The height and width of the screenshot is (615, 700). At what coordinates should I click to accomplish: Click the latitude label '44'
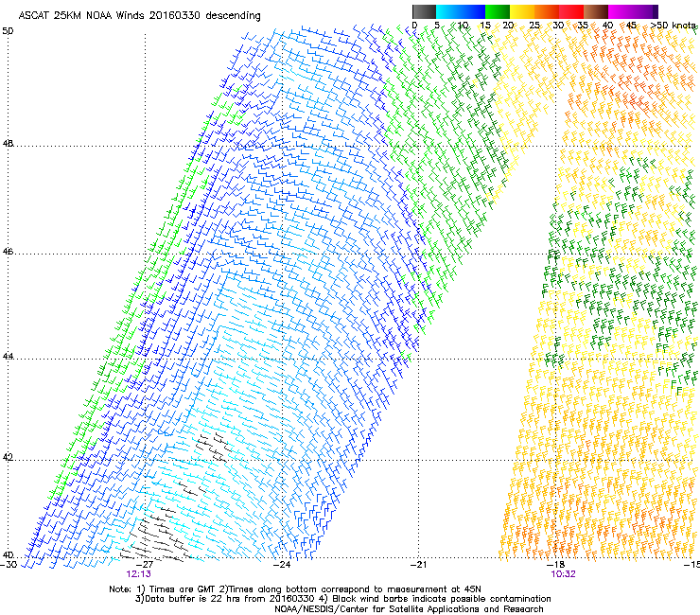(x=8, y=357)
